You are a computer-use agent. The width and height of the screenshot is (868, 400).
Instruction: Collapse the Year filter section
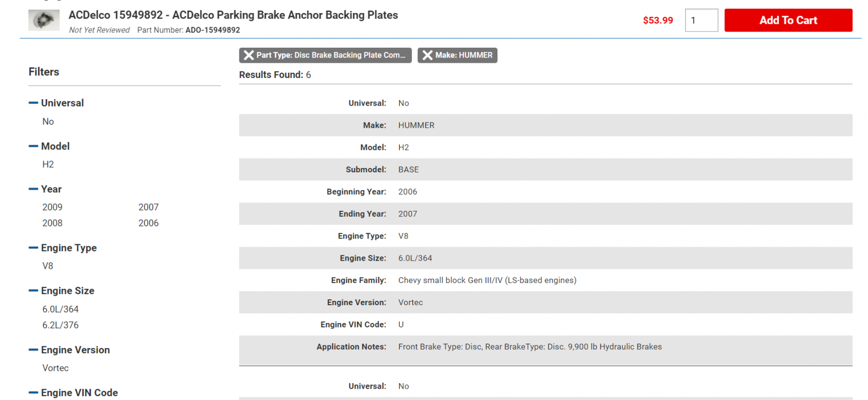click(x=33, y=189)
